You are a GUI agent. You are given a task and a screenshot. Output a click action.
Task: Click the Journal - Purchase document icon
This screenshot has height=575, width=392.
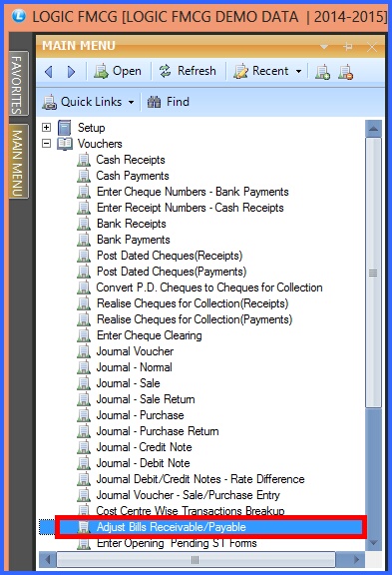pos(84,415)
